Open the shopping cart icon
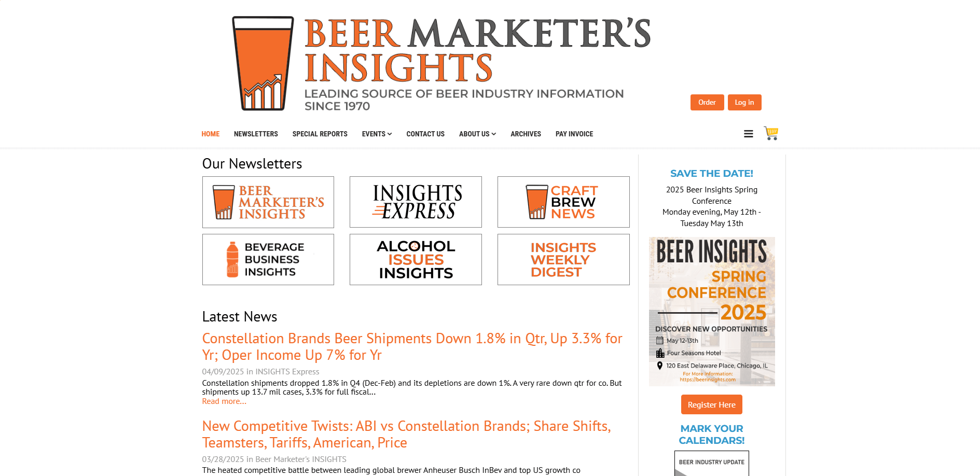Image resolution: width=980 pixels, height=476 pixels. (x=771, y=133)
